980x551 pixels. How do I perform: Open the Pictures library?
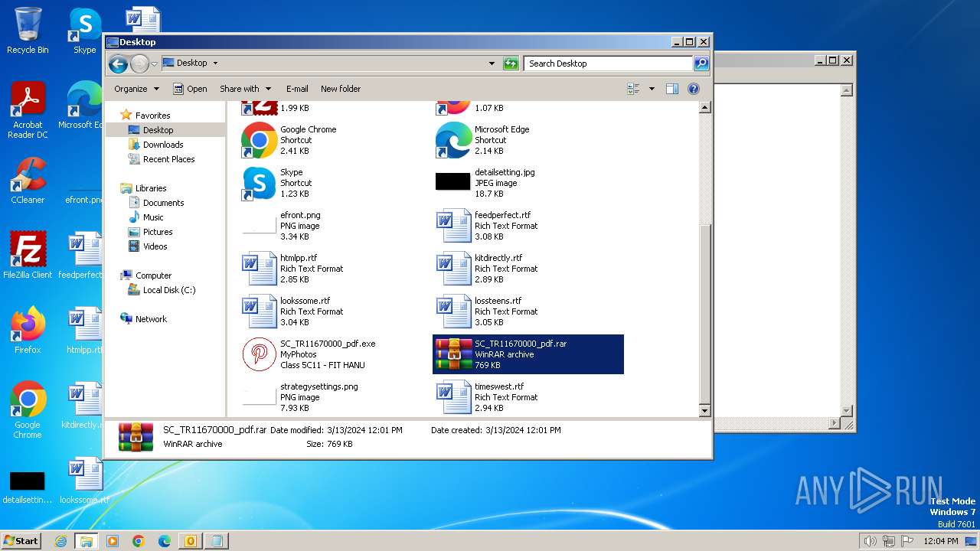point(158,232)
